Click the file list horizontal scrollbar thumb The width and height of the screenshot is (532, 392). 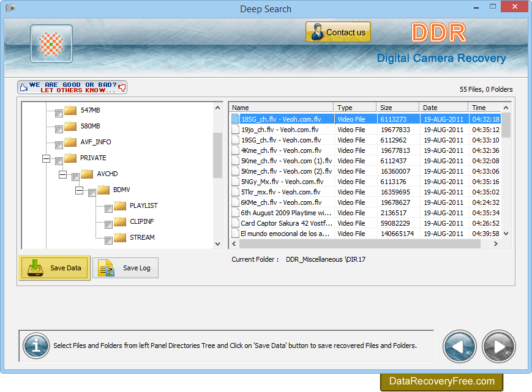click(x=359, y=243)
